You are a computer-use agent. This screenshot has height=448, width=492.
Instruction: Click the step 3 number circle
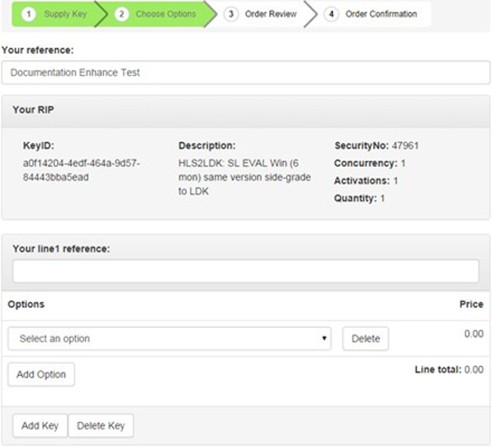coord(231,14)
